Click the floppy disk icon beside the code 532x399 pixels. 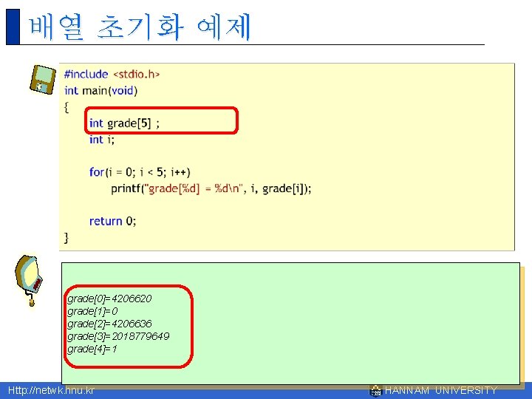click(43, 80)
